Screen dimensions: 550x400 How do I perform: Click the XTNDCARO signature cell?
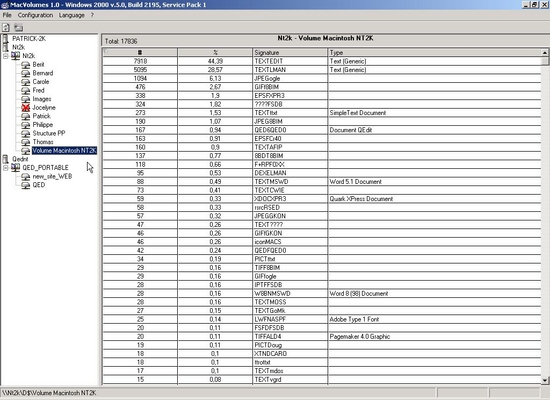[290, 354]
